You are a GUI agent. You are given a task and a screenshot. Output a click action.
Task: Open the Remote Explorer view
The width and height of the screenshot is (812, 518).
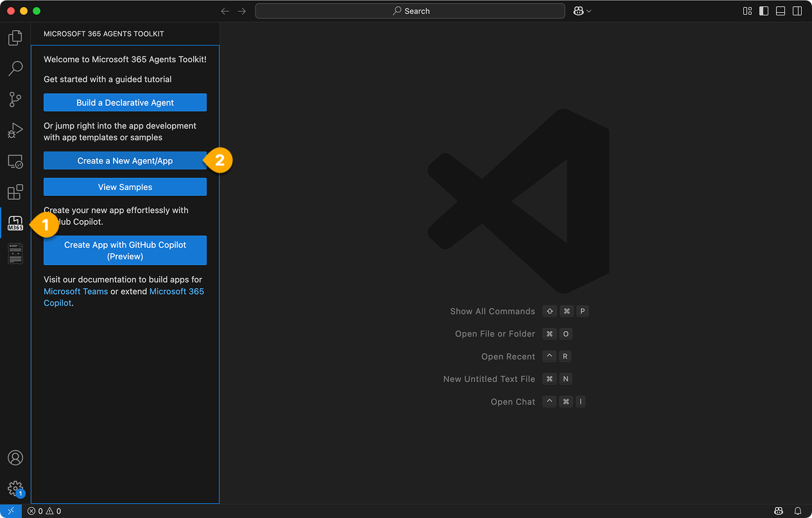click(15, 161)
